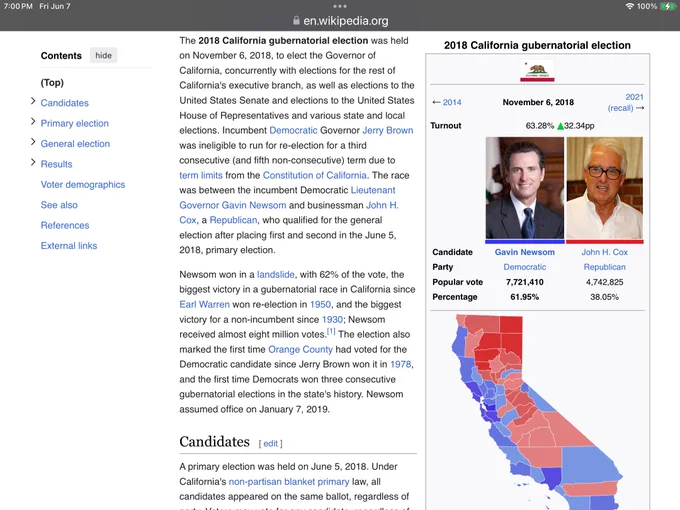Tap the 7:00 PM clock in the status bar
Screen dimensions: 680x510
coord(18,7)
